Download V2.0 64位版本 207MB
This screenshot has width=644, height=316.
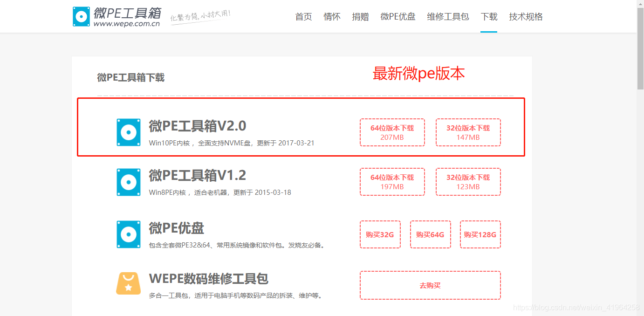(x=392, y=132)
